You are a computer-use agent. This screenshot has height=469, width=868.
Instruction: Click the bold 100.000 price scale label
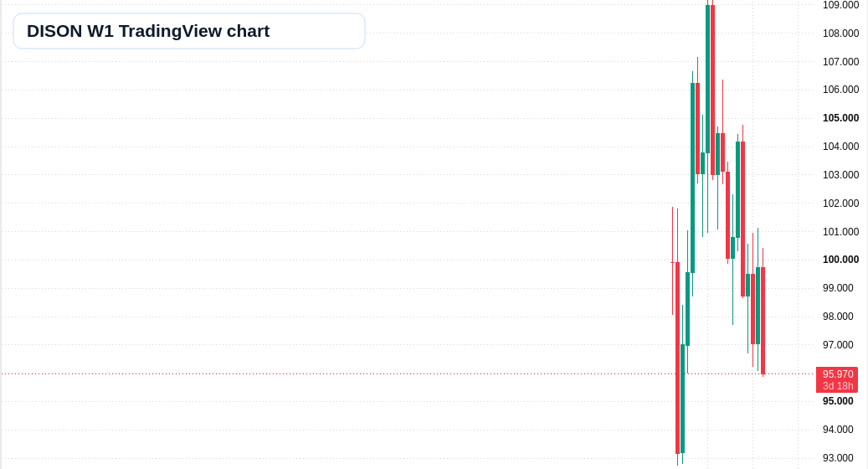(x=840, y=260)
